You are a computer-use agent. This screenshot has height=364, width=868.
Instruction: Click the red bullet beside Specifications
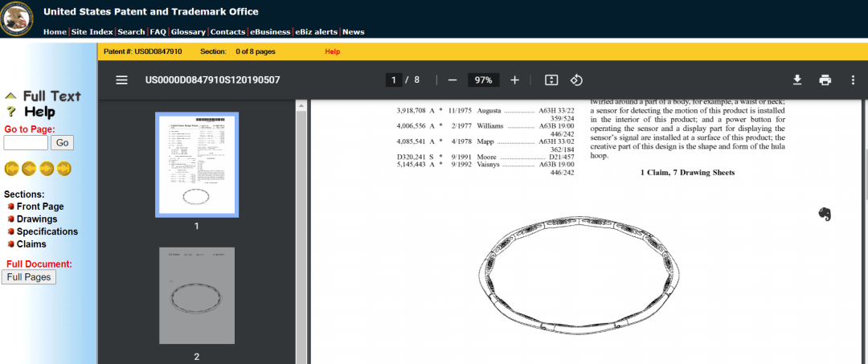tap(10, 231)
